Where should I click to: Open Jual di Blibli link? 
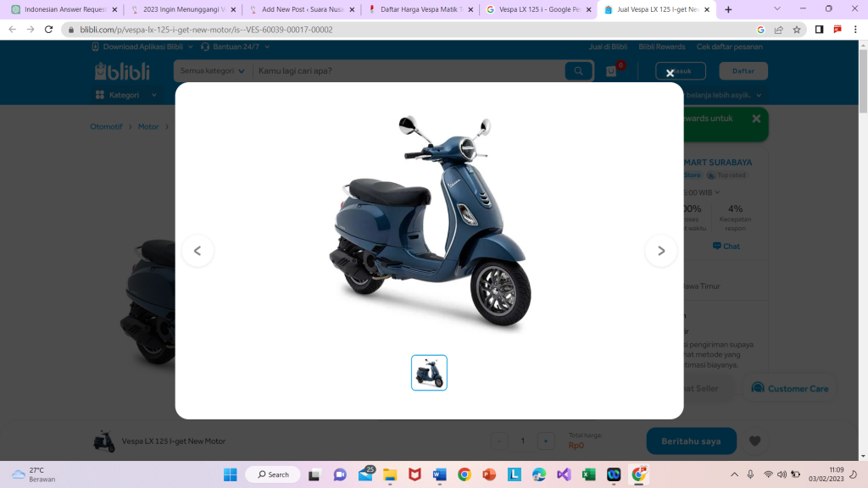tap(608, 47)
